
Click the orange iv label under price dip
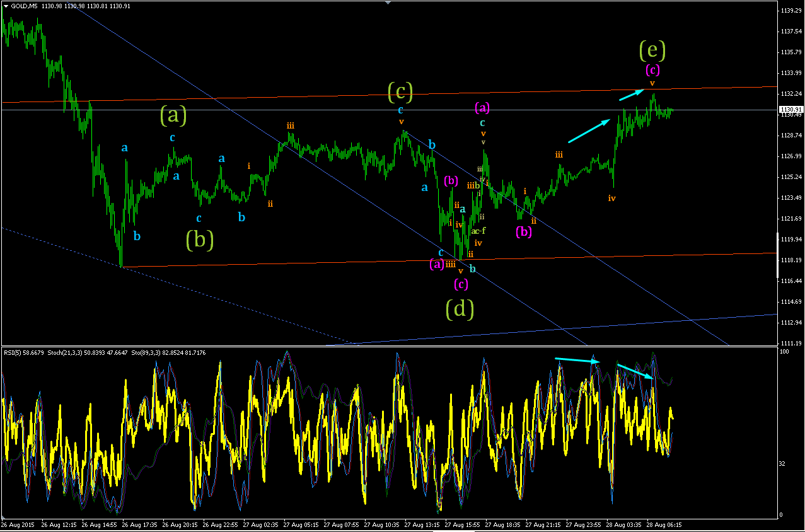coord(611,198)
